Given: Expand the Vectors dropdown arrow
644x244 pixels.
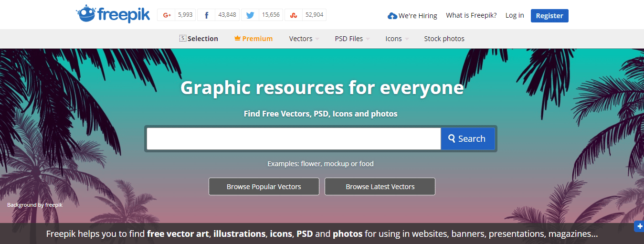Looking at the screenshot, I should 317,39.
